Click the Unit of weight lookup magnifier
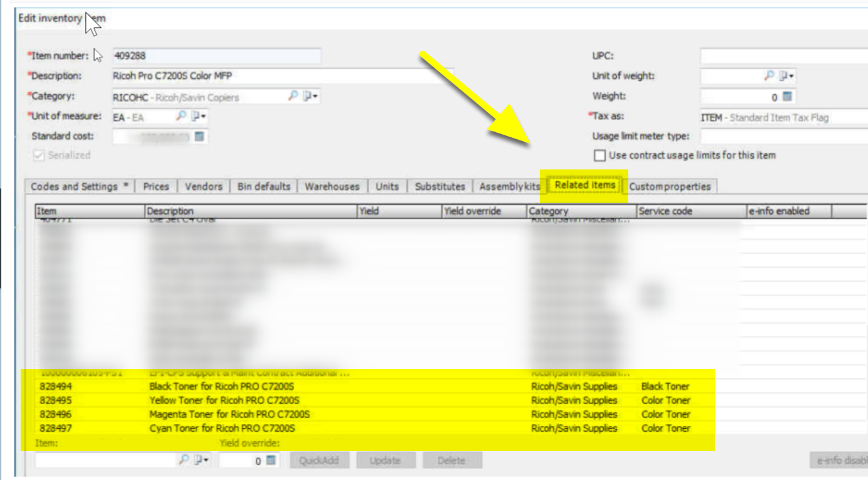The image size is (868, 480). 769,75
